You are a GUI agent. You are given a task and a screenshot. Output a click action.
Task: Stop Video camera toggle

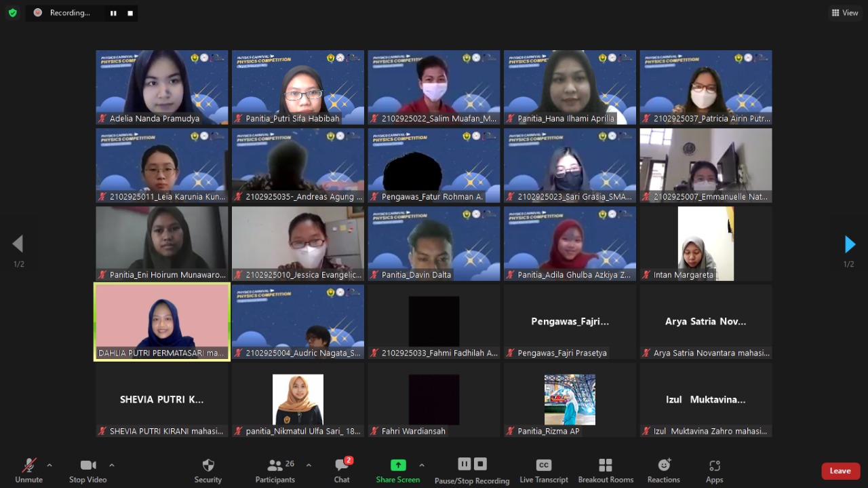click(x=87, y=465)
